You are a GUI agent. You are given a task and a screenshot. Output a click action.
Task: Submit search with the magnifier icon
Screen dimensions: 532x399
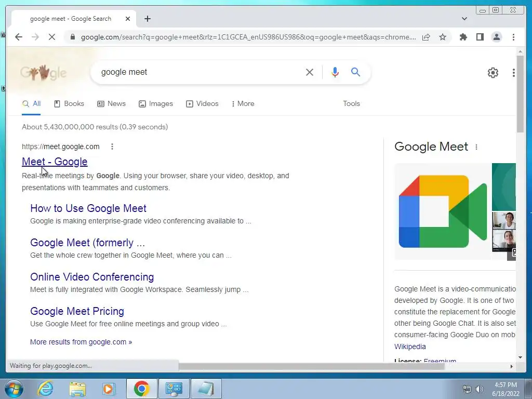click(x=355, y=72)
